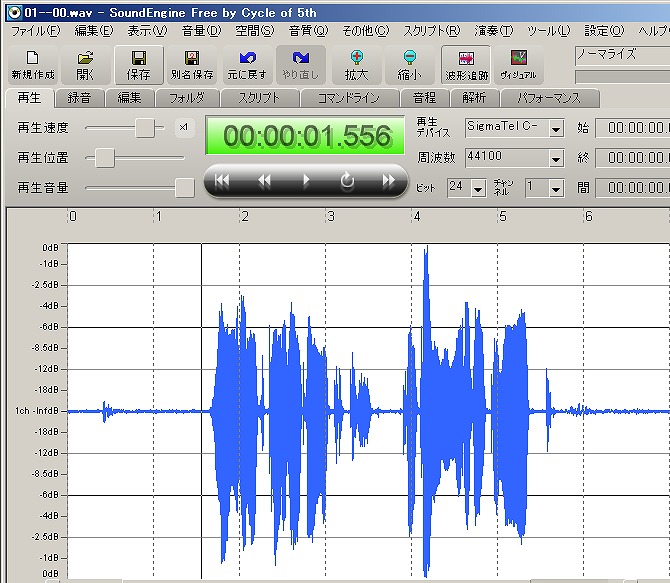
Task: Switch to the 解析 tab
Action: point(474,98)
